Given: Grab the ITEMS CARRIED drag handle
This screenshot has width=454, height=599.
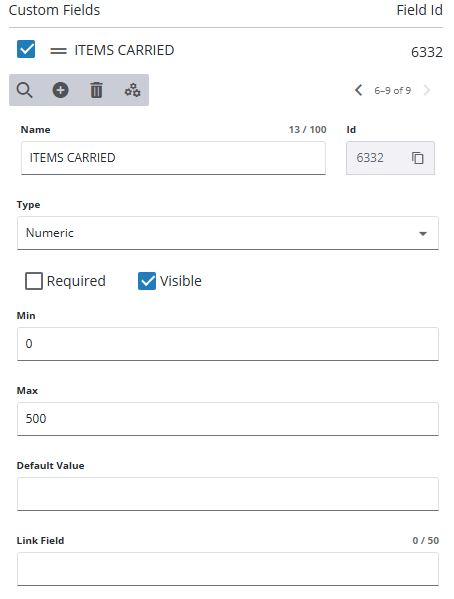Looking at the screenshot, I should click(x=58, y=50).
